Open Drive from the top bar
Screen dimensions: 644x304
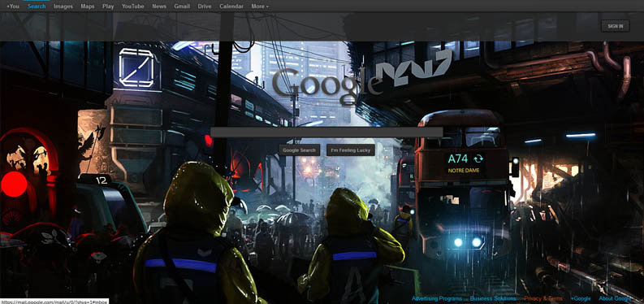pos(205,7)
